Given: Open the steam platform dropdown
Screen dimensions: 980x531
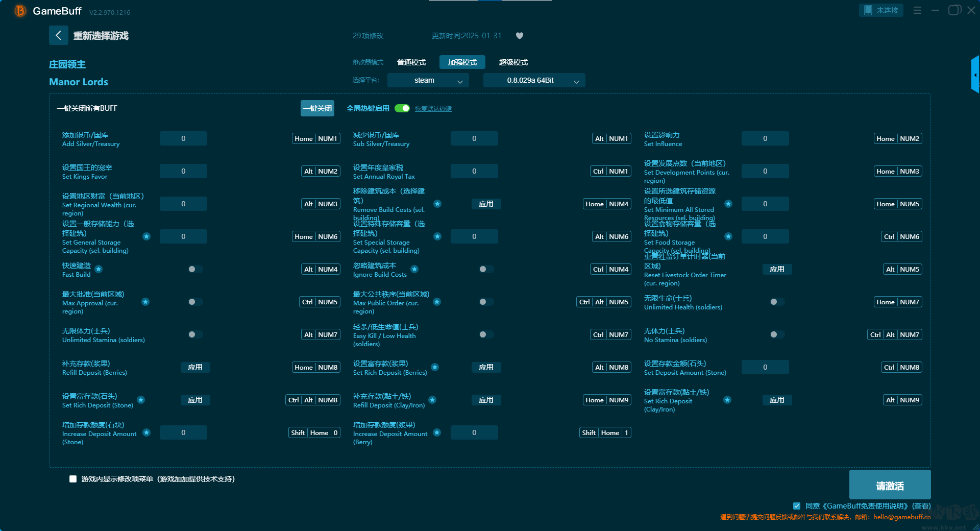Looking at the screenshot, I should 428,80.
